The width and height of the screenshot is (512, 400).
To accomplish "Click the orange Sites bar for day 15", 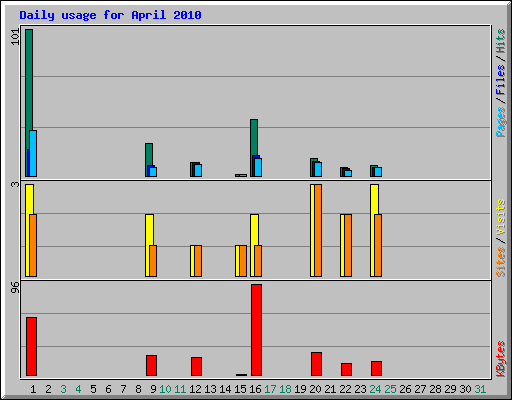I will 243,261.
